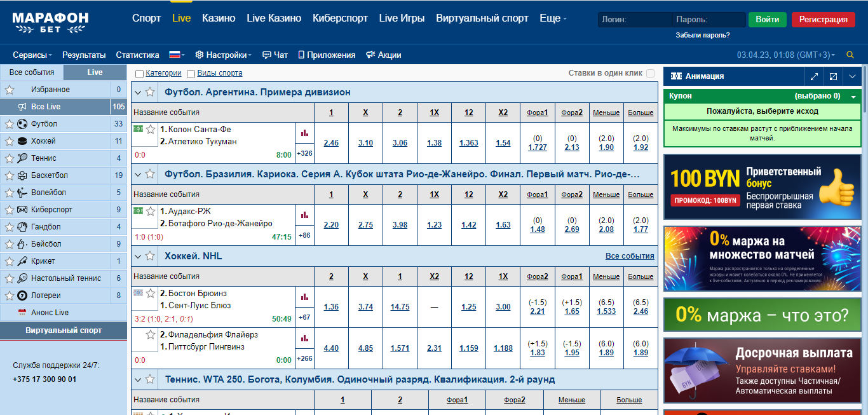Click the Логин input field
Screen dimensions: 868x415
click(x=634, y=20)
